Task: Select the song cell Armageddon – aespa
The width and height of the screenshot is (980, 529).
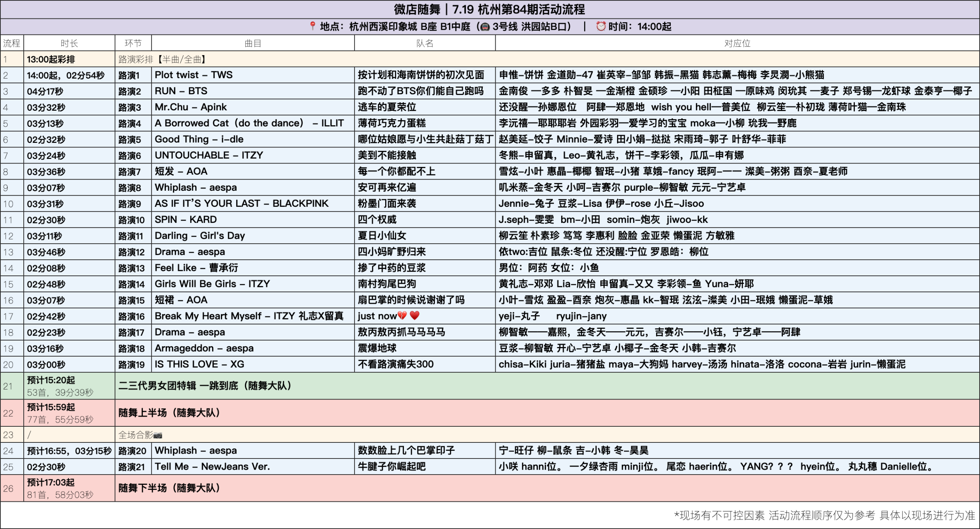Action: 253,349
